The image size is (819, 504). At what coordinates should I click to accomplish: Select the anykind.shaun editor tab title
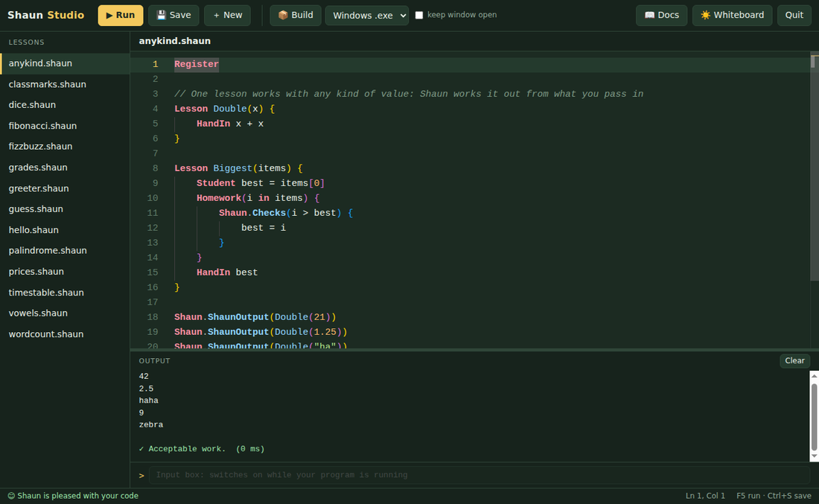(x=174, y=41)
